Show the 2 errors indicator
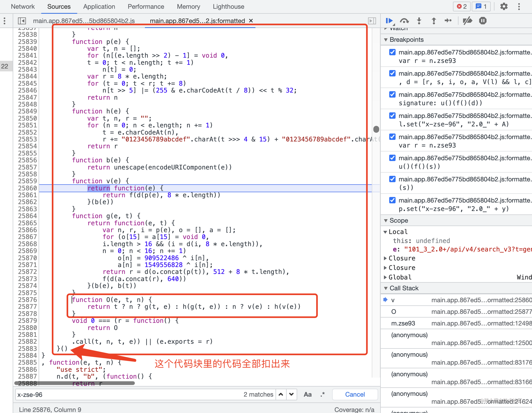The image size is (532, 413). 462,6
